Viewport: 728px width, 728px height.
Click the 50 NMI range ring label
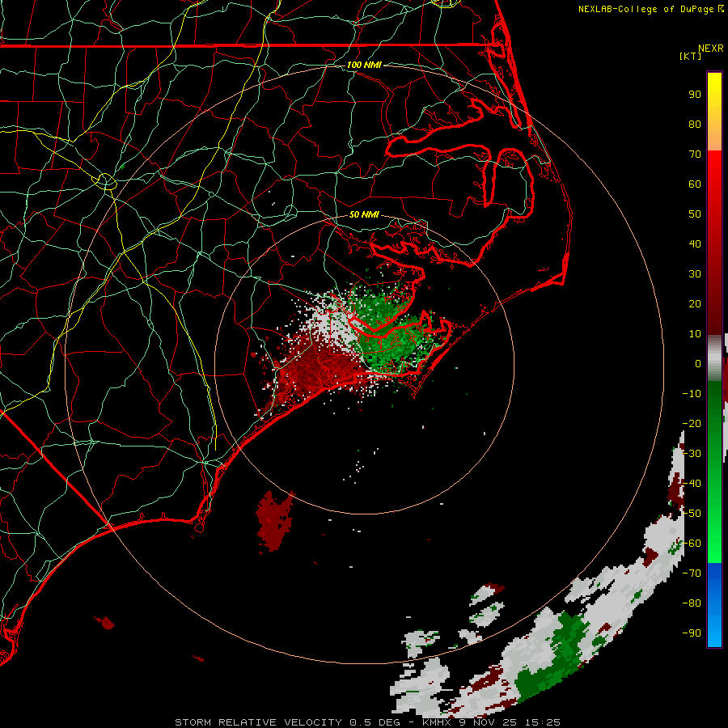(364, 214)
